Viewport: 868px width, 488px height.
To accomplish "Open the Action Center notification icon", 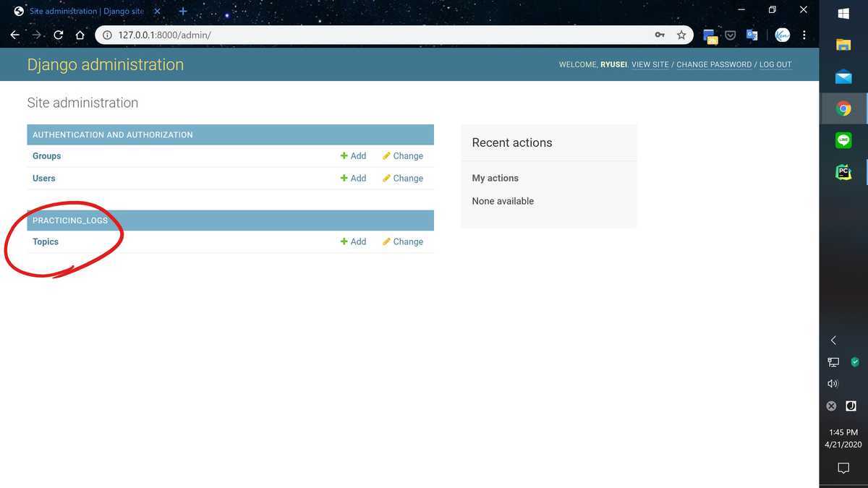I will (x=843, y=468).
